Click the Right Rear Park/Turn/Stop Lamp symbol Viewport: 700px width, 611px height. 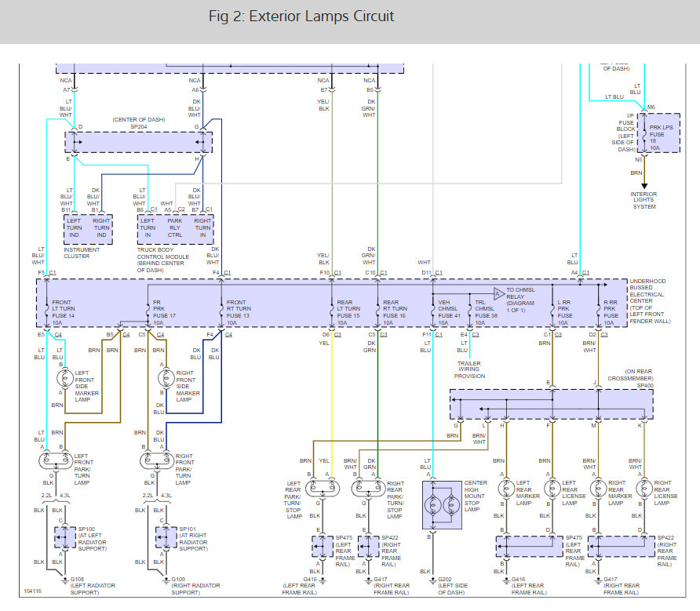[x=368, y=489]
